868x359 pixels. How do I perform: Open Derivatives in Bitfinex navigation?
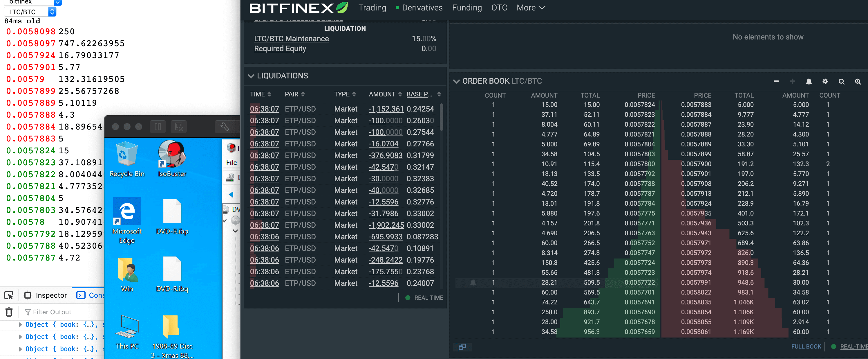pos(419,8)
